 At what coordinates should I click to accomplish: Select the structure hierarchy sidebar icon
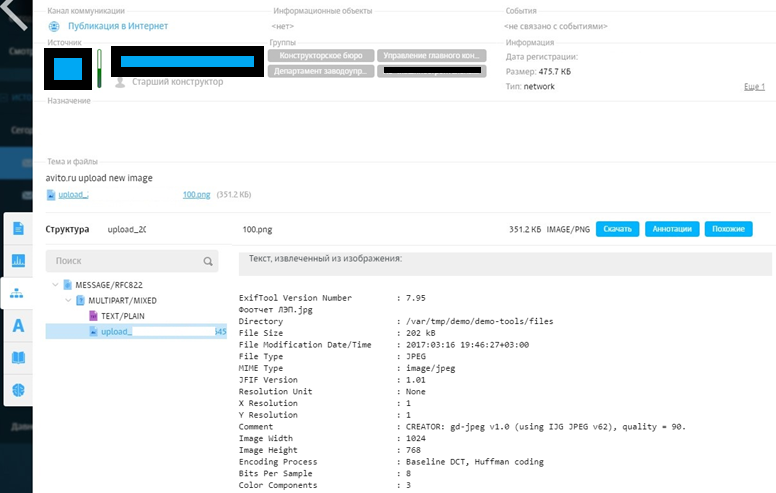pos(17,293)
